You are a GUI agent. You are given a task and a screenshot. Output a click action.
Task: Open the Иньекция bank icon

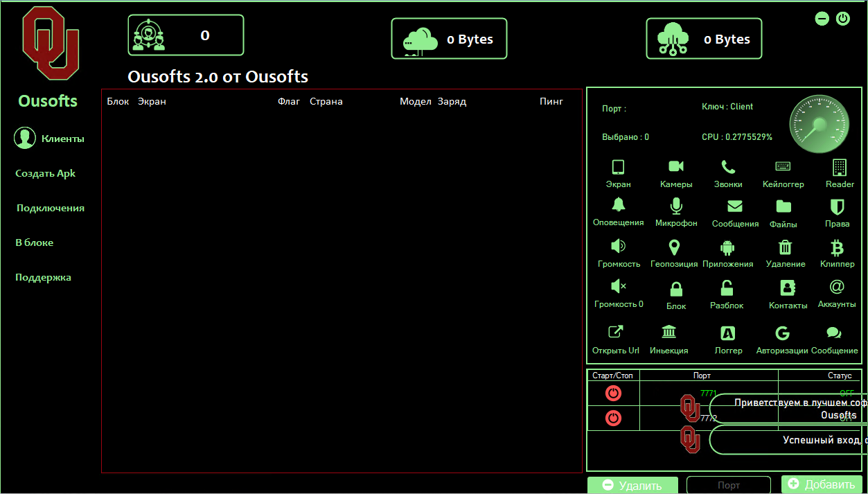click(669, 332)
